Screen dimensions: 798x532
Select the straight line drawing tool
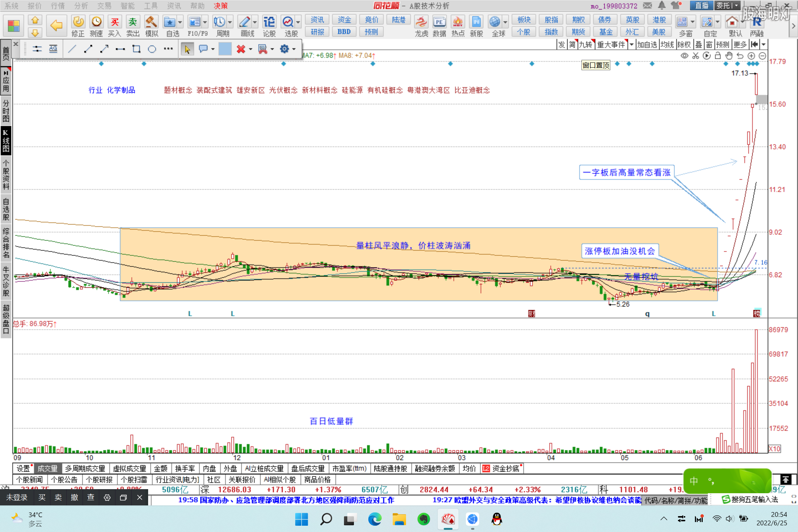tap(72, 49)
